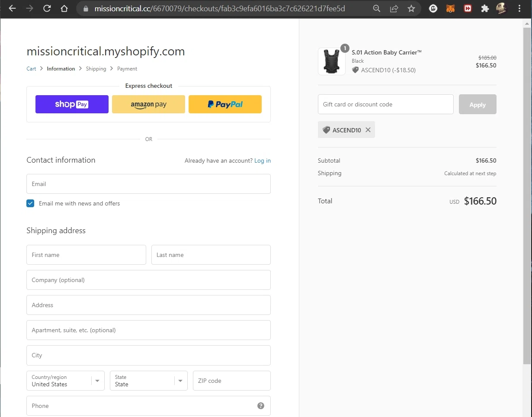Open the Country/region dropdown

[x=65, y=381]
